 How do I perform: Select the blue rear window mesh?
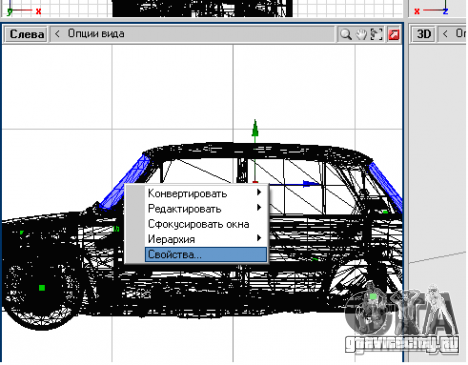[387, 187]
